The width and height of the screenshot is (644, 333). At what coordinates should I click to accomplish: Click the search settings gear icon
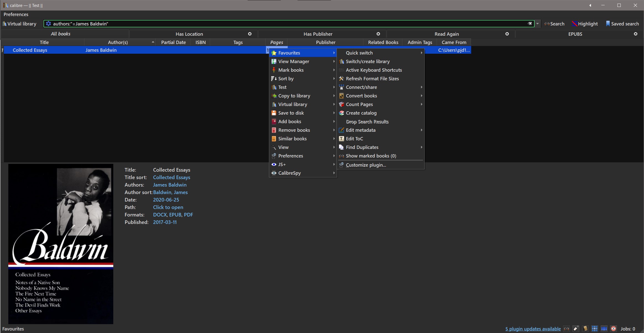click(x=48, y=24)
